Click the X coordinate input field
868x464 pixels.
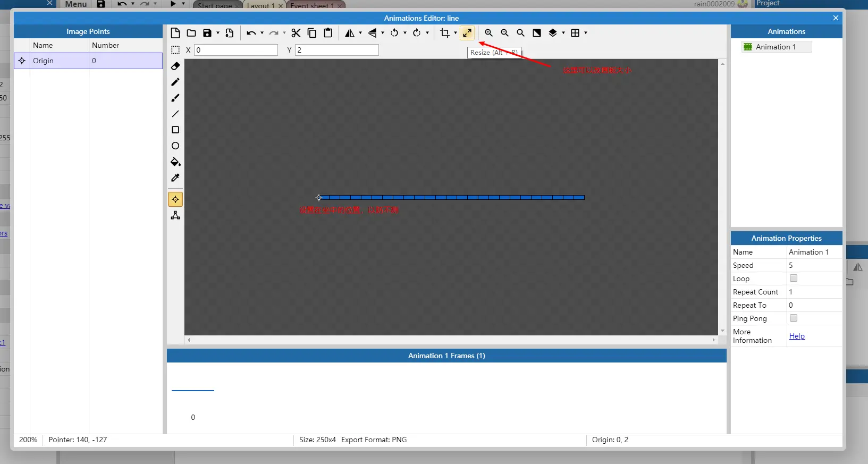point(236,50)
